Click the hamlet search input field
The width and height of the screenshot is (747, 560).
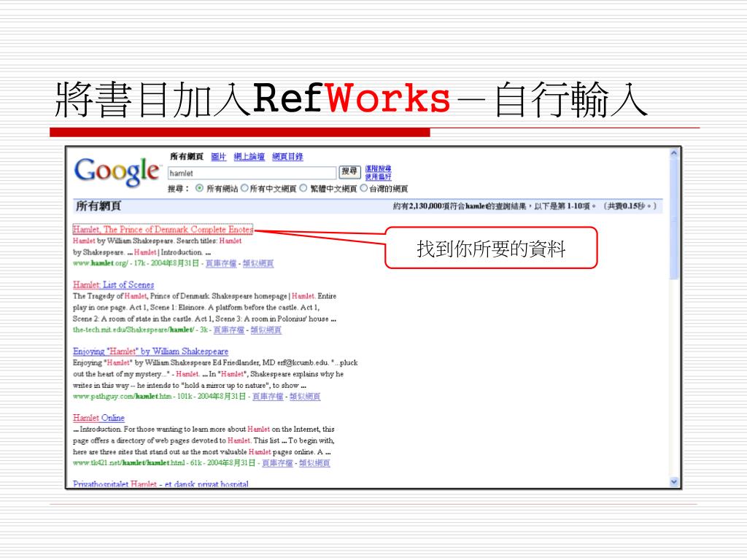pyautogui.click(x=252, y=173)
